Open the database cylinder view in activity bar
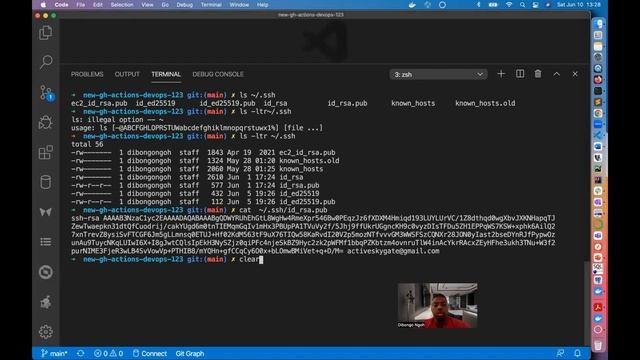Image resolution: width=640 pixels, height=360 pixels. click(46, 182)
